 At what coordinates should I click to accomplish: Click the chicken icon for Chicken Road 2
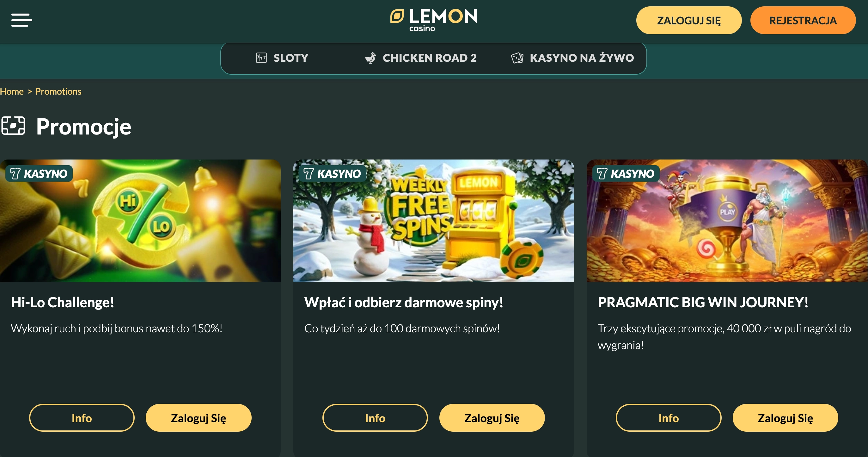point(370,58)
